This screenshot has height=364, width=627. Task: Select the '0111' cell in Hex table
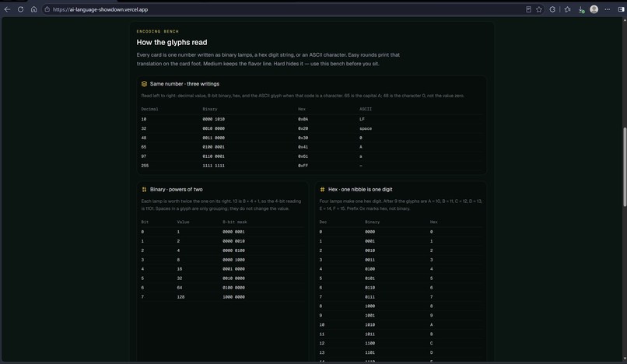click(370, 297)
